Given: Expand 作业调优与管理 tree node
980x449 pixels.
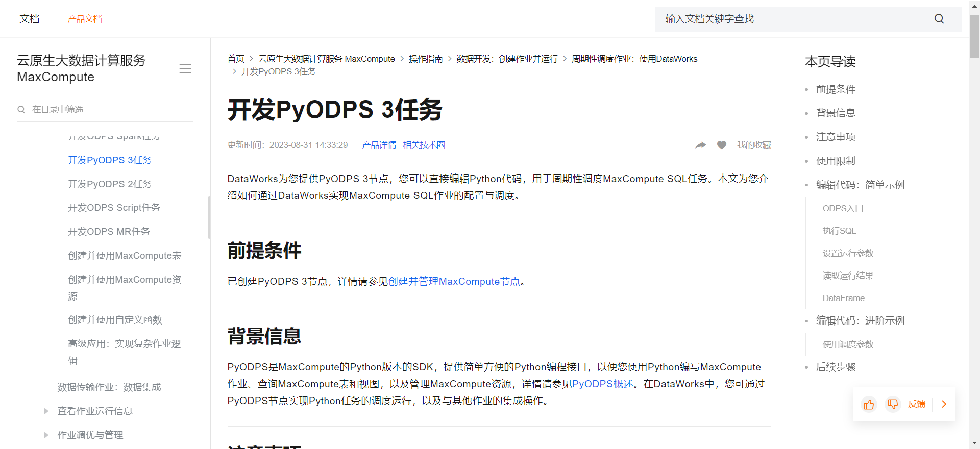Looking at the screenshot, I should point(46,435).
